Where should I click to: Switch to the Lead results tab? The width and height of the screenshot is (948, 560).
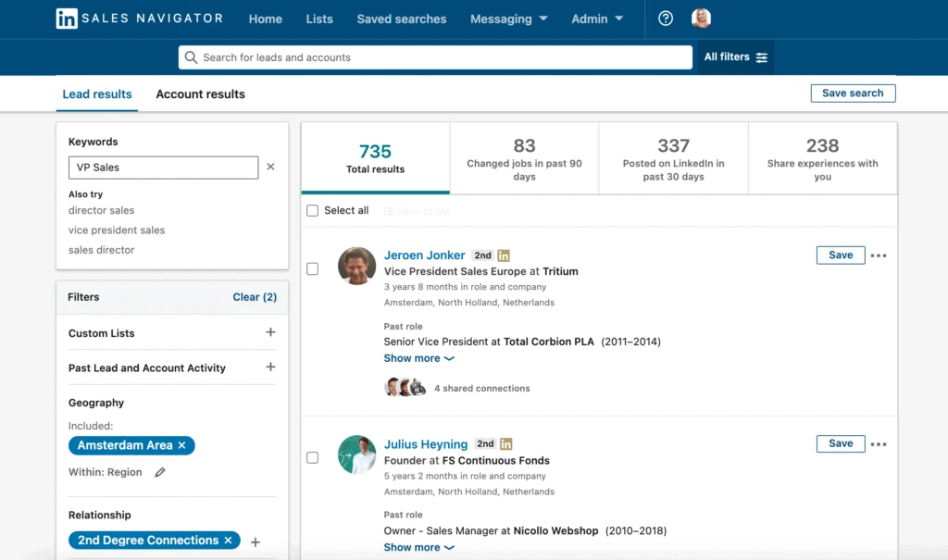coord(96,94)
